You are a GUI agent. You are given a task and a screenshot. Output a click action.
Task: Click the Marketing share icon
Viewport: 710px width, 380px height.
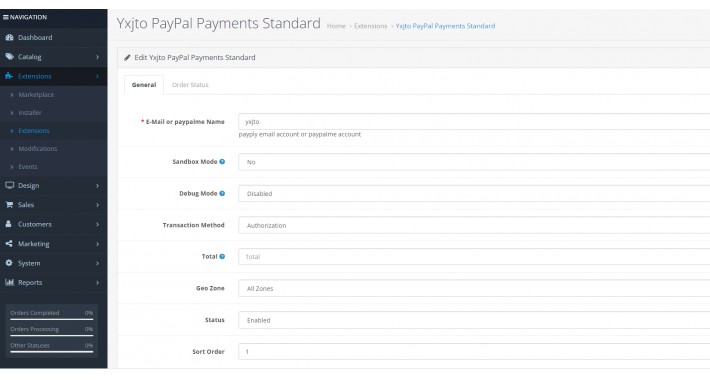click(9, 244)
